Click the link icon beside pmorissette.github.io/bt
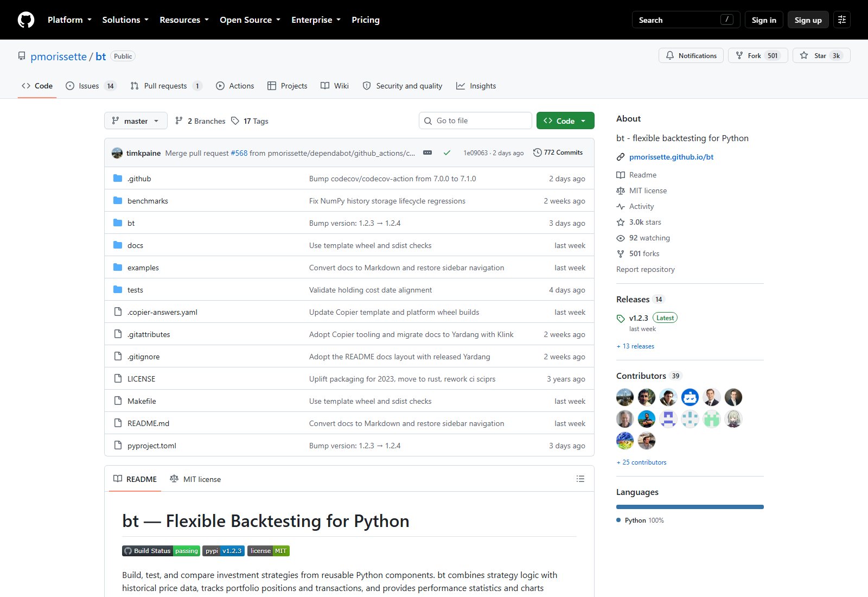 click(621, 157)
